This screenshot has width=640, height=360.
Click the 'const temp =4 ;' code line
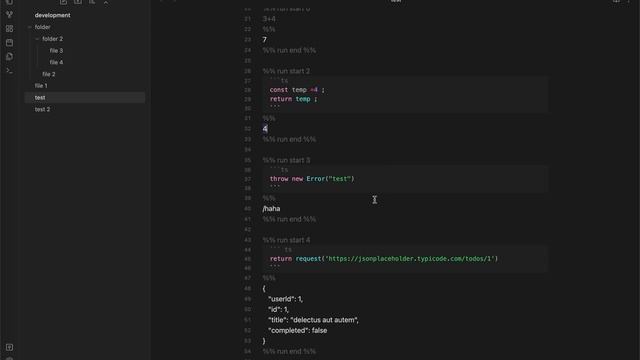tap(297, 90)
